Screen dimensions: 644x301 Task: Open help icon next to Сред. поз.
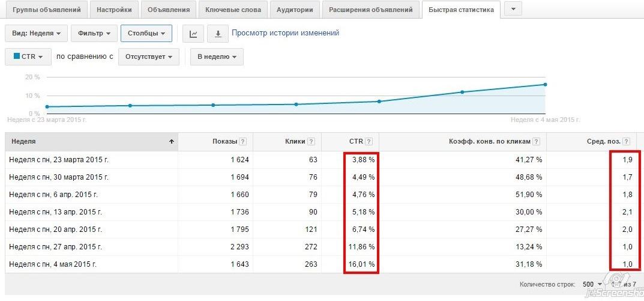coord(626,141)
